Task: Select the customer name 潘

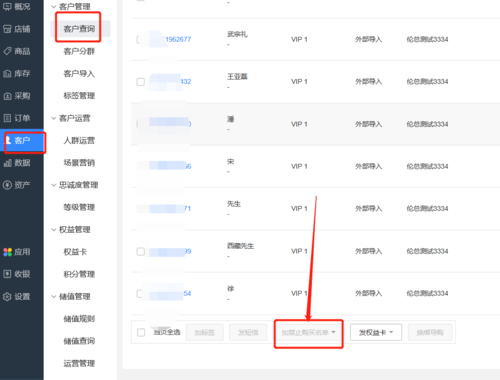Action: [230, 119]
